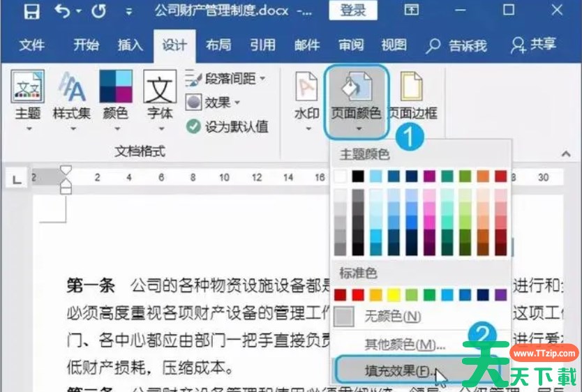Viewport: 582px width, 392px height.
Task: Open the 文件 file menu tab
Action: pyautogui.click(x=32, y=45)
